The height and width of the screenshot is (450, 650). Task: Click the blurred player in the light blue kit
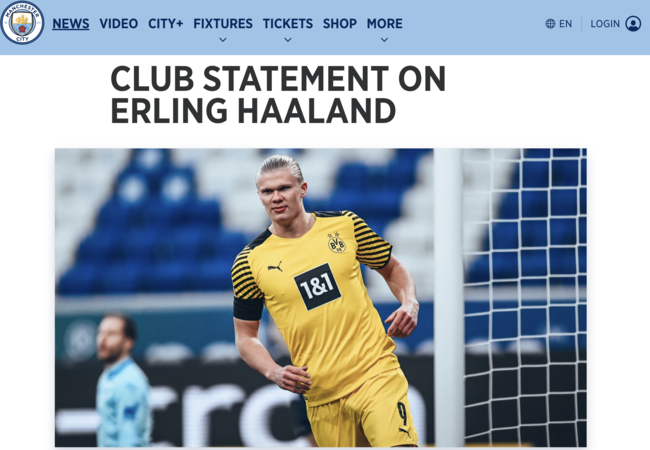click(x=121, y=380)
